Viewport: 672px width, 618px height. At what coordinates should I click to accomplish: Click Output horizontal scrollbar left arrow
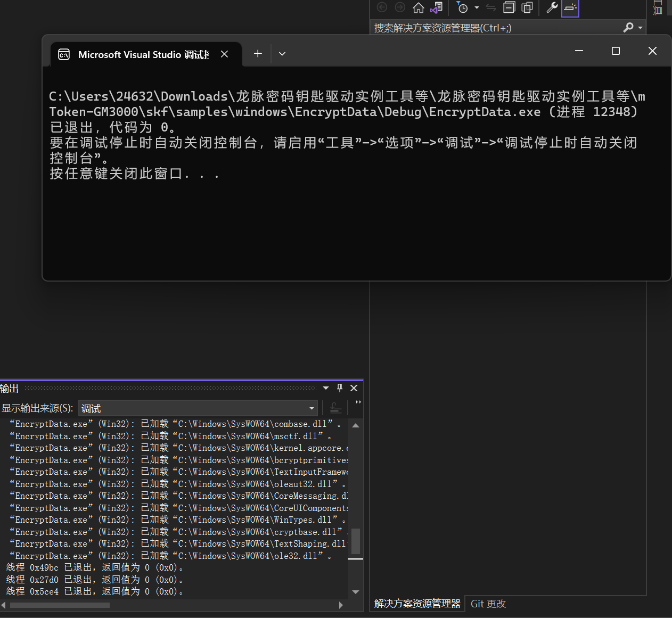coord(4,605)
